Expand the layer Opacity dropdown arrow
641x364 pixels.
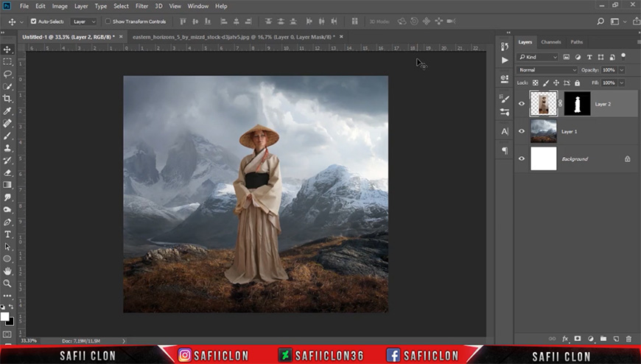(x=621, y=70)
